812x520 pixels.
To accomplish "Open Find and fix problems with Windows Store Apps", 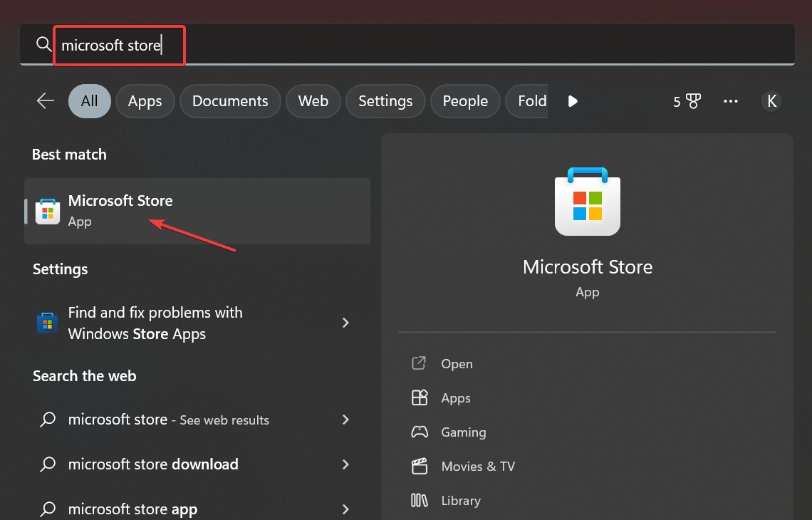I will (x=197, y=323).
